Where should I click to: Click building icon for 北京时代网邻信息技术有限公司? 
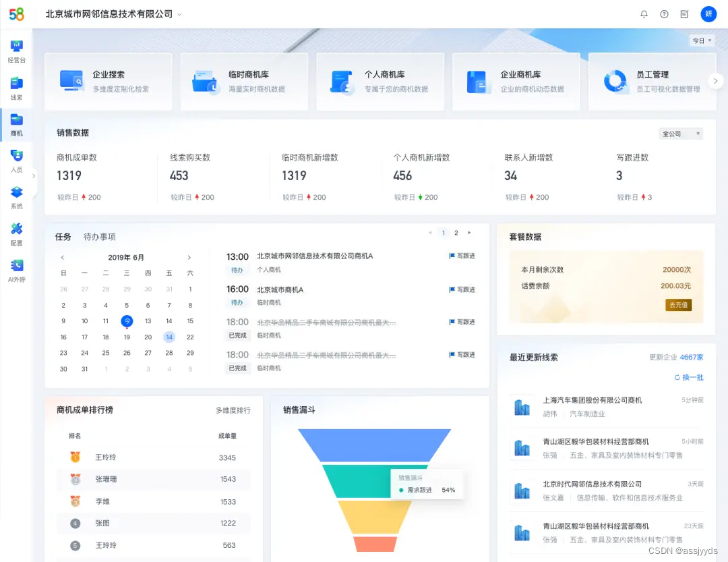tap(522, 491)
